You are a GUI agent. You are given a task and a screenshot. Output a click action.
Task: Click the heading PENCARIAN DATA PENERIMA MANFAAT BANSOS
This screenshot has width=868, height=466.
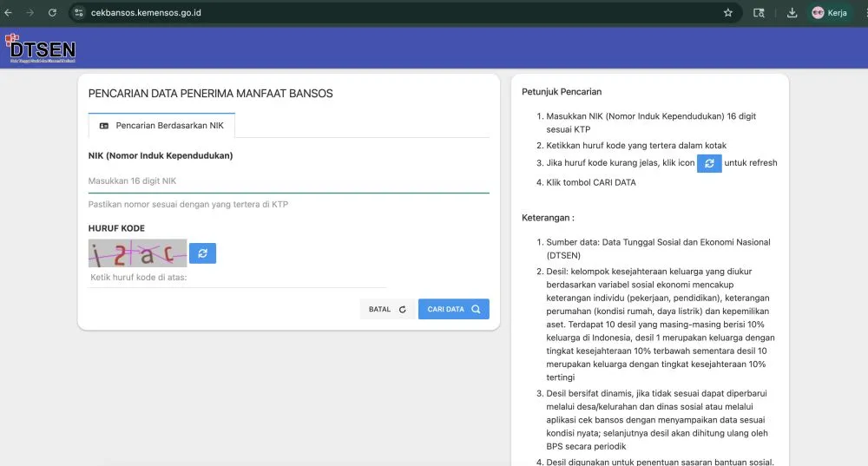210,94
